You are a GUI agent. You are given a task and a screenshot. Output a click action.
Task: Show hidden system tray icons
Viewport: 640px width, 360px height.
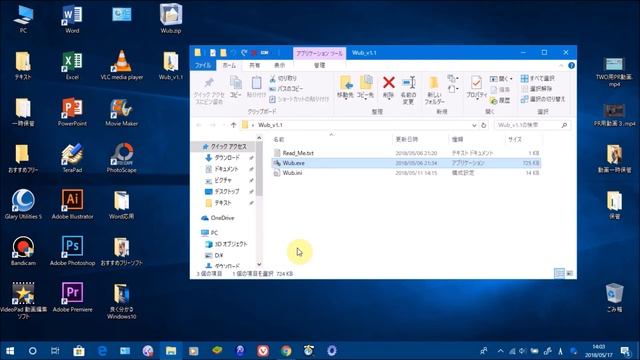click(x=500, y=351)
